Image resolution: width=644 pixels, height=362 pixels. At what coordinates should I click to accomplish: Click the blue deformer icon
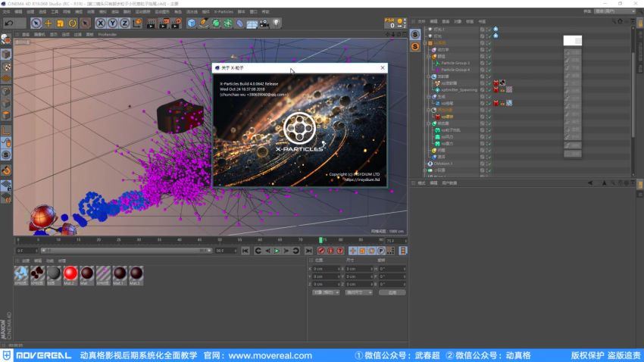pos(240,23)
